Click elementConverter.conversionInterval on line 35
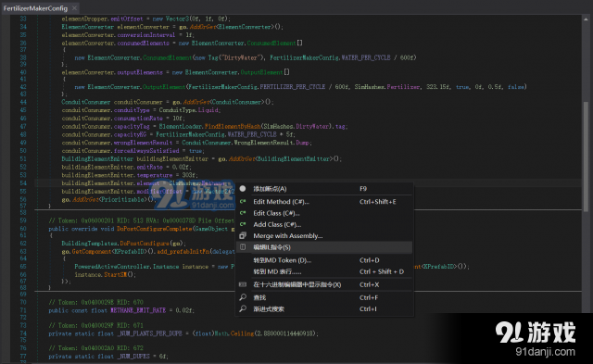 coord(119,35)
